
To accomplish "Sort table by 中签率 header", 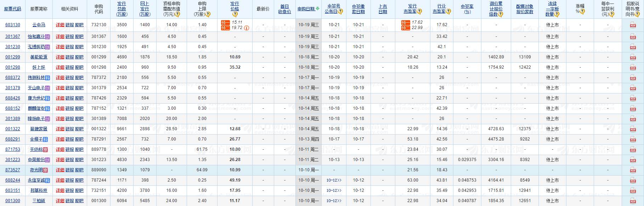I will 467,9.
